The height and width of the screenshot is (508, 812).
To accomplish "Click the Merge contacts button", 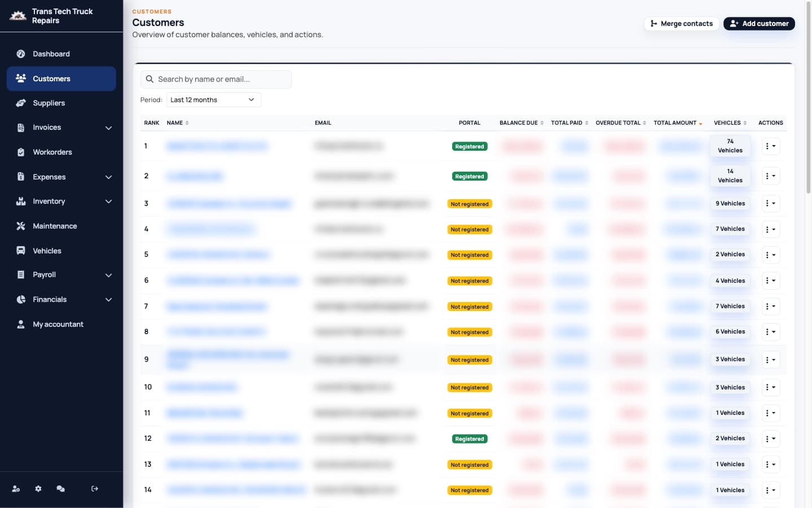I will pos(681,24).
